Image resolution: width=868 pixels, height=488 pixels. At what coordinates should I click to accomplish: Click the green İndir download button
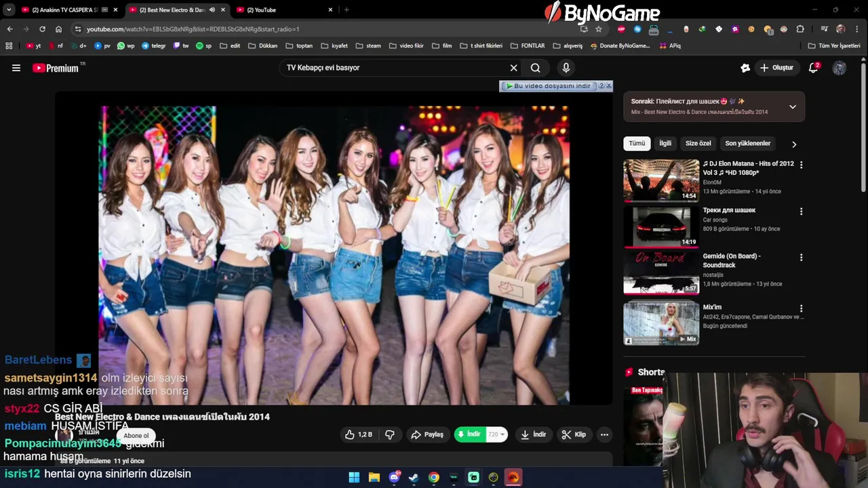(x=470, y=434)
